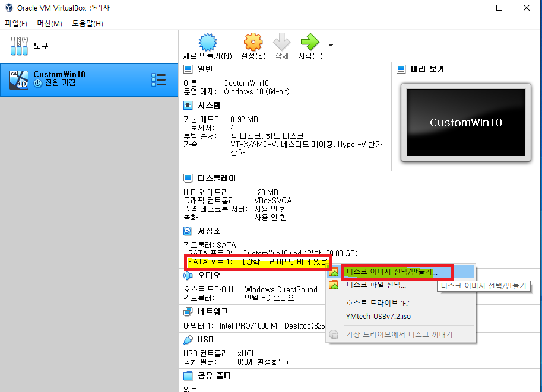The height and width of the screenshot is (392, 542).
Task: Click the Delete (삭제) arrow icon
Action: (x=281, y=42)
